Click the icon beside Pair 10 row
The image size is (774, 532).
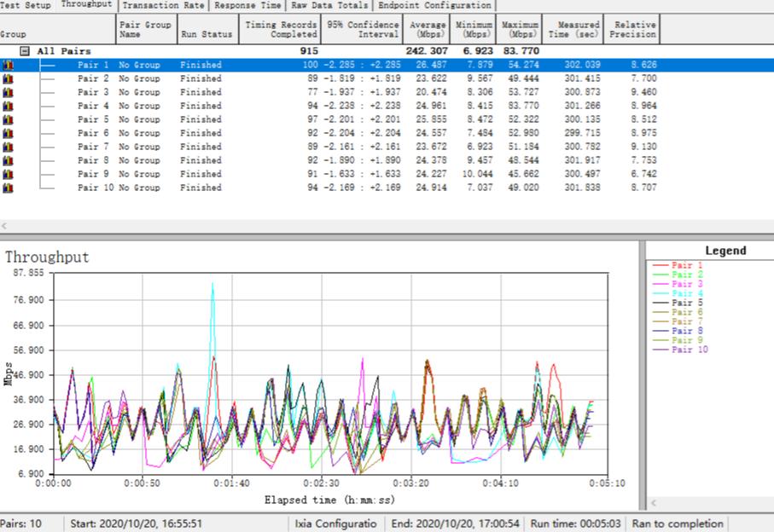[x=9, y=188]
